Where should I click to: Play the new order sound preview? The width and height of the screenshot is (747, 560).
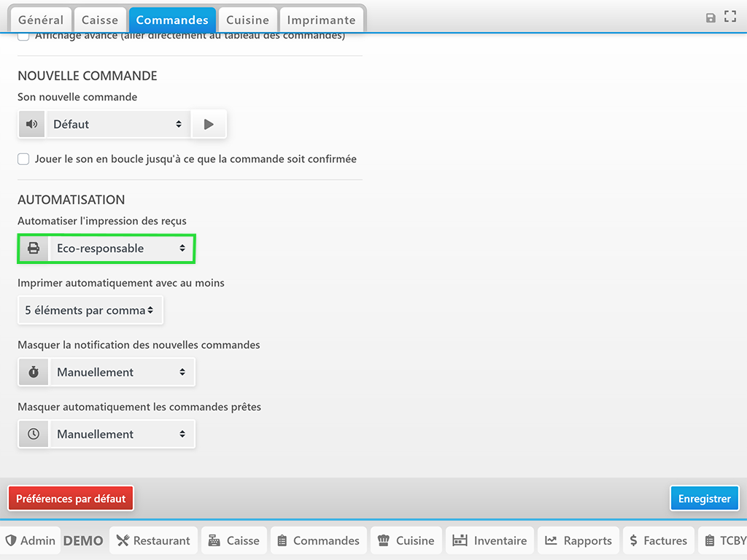[209, 124]
